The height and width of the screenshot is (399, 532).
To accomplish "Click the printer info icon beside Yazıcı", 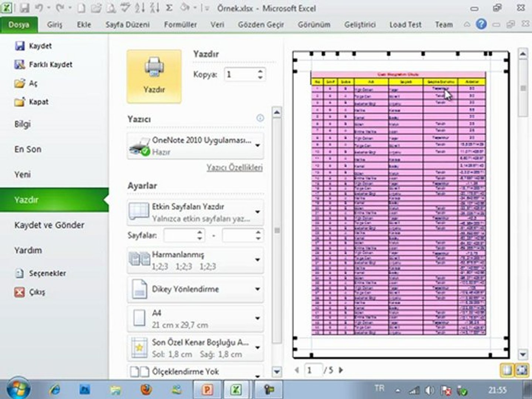I will pos(260,118).
